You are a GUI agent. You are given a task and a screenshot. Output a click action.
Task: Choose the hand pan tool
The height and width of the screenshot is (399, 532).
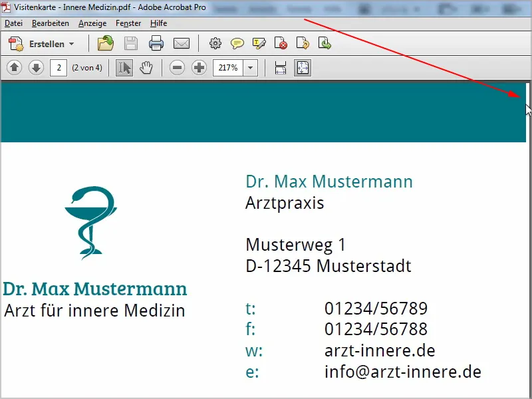click(146, 68)
